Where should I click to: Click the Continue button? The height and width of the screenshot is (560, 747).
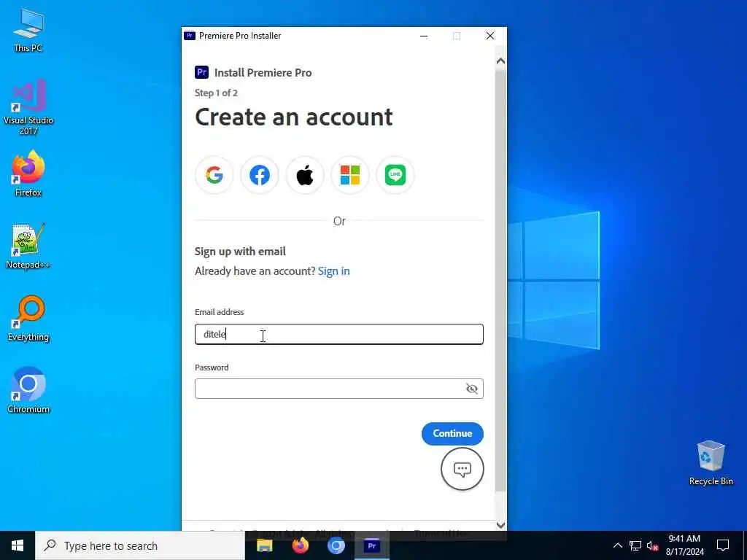tap(452, 434)
